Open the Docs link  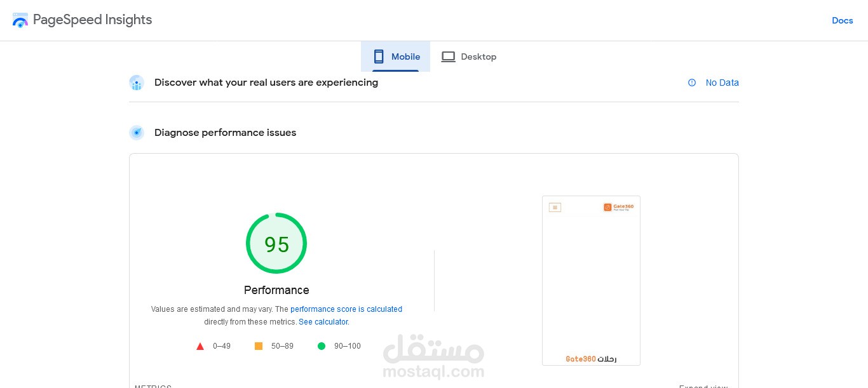coord(842,20)
